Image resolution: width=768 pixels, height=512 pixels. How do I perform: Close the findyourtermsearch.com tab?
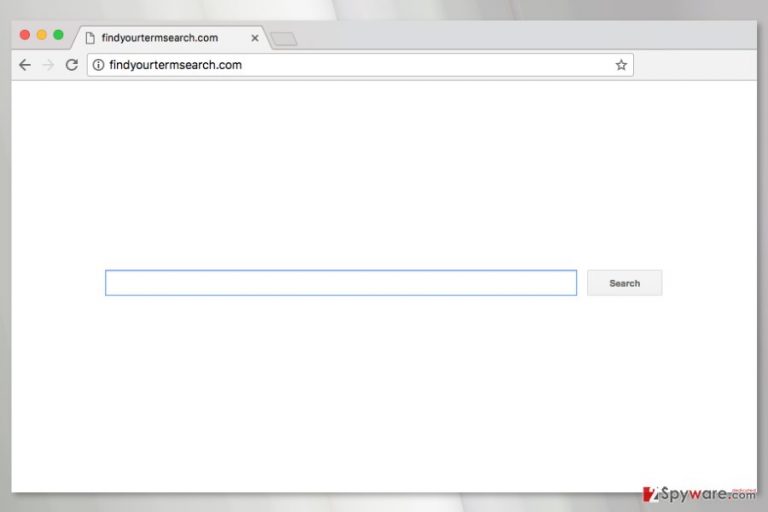[x=255, y=38]
